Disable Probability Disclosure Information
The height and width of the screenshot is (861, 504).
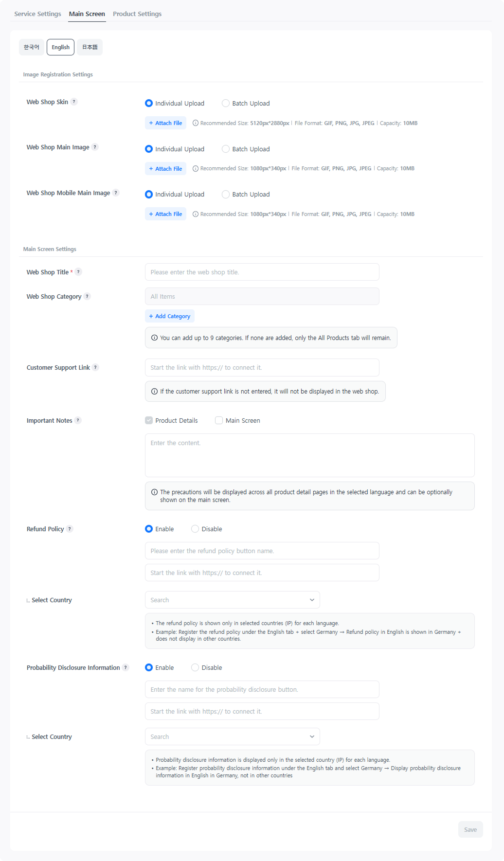click(195, 667)
